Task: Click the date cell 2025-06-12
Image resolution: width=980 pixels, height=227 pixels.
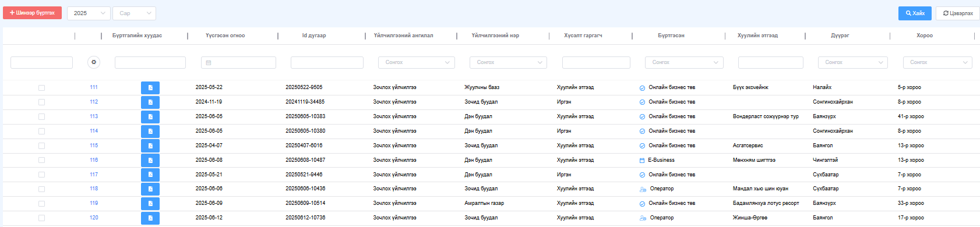Action: tap(209, 218)
